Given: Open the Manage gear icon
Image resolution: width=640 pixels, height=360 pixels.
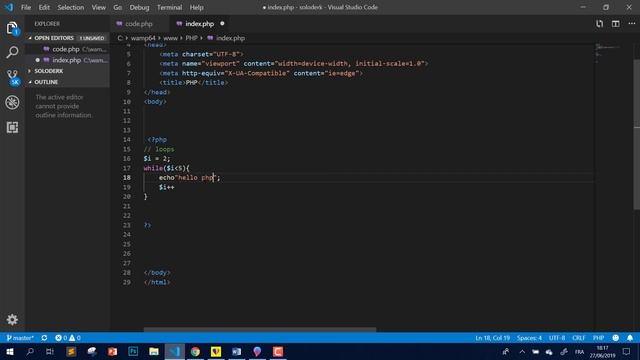Looking at the screenshot, I should tap(12, 319).
